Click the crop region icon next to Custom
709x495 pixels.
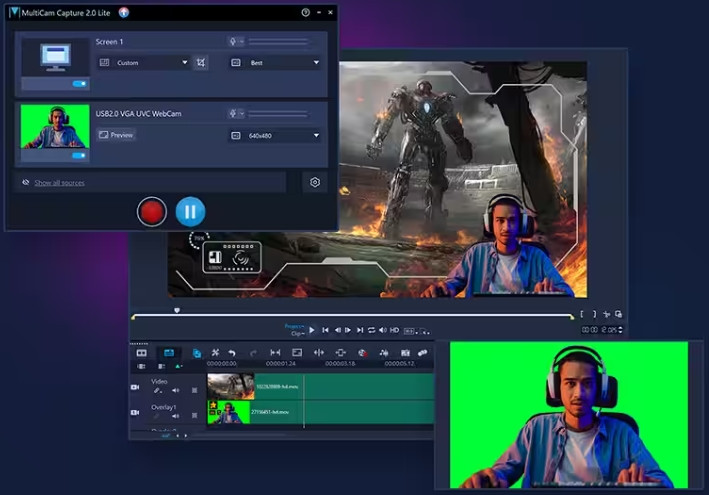(x=201, y=62)
